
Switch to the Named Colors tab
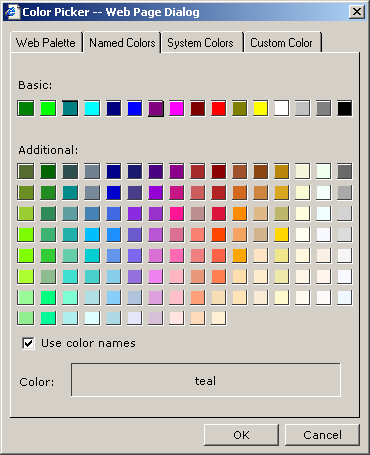pyautogui.click(x=122, y=42)
